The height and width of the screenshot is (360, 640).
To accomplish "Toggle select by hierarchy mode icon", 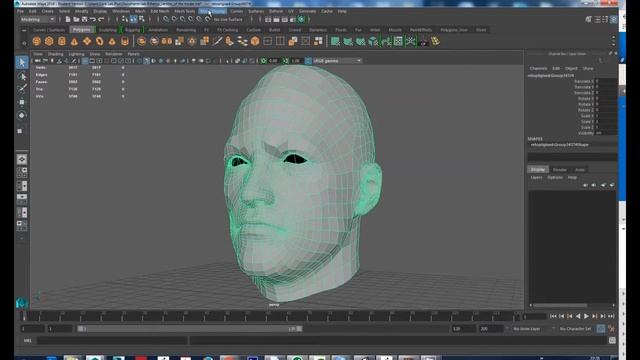I will pos(125,19).
